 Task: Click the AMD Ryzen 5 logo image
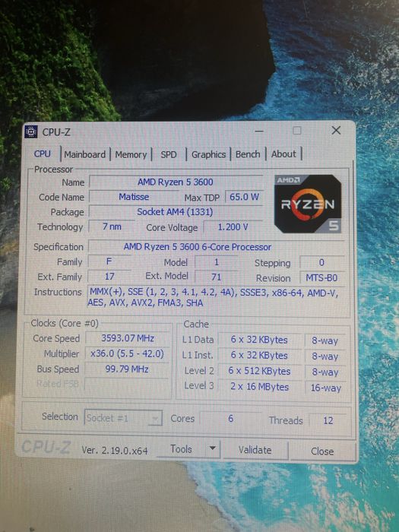(x=308, y=204)
